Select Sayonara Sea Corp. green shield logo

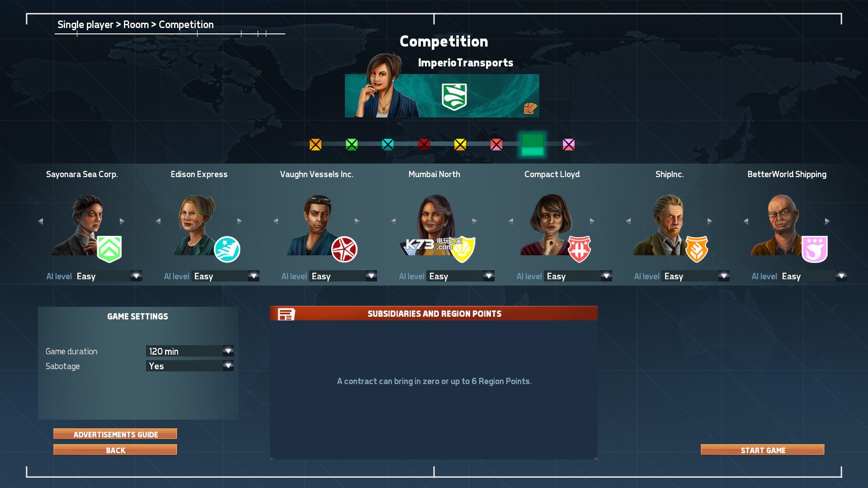click(x=109, y=248)
